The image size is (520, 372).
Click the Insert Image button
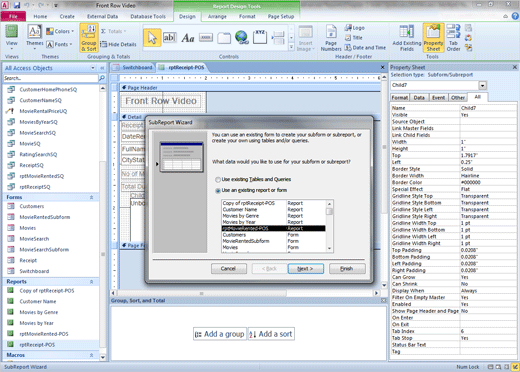click(x=306, y=38)
